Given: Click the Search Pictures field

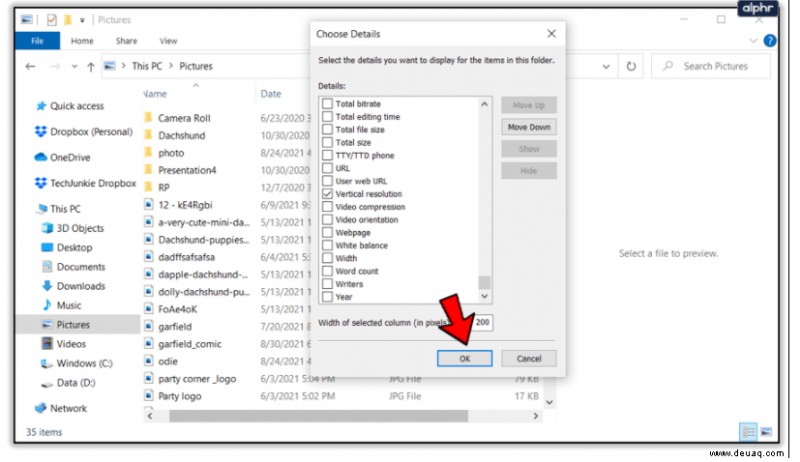Looking at the screenshot, I should (x=711, y=66).
